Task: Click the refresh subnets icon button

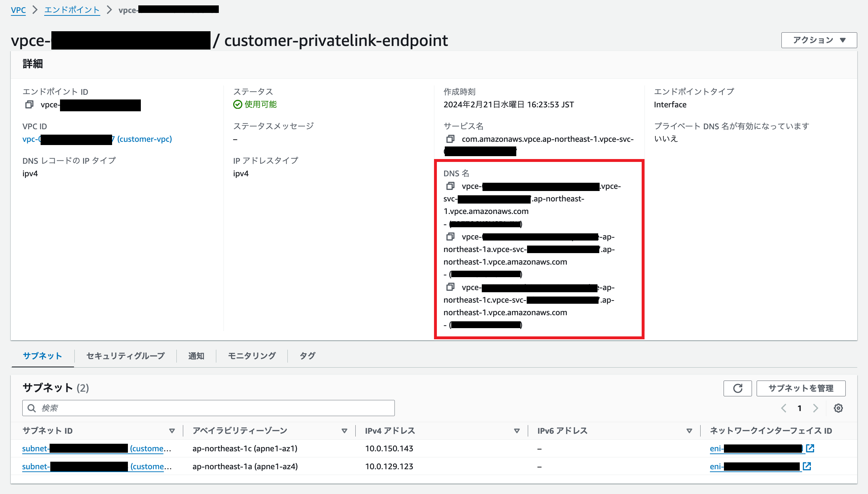Action: pos(737,388)
